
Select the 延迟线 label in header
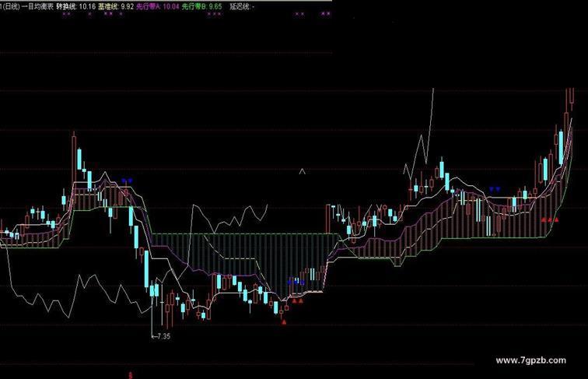coord(242,6)
